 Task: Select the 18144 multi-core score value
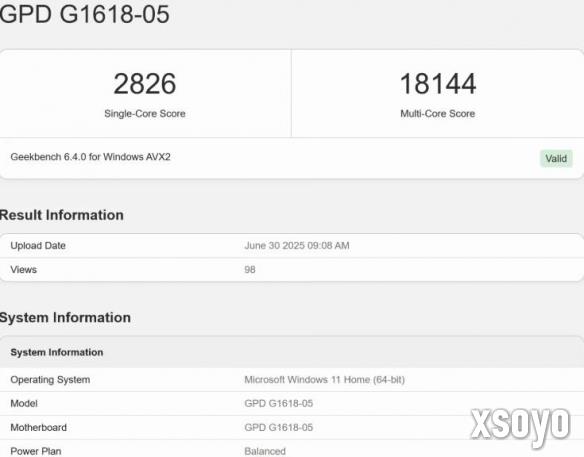(x=438, y=83)
